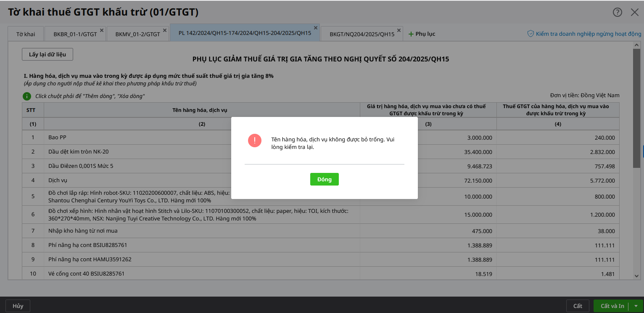
Task: Close the PL 142/2024/QH15 tab using X icon
Action: tap(316, 28)
